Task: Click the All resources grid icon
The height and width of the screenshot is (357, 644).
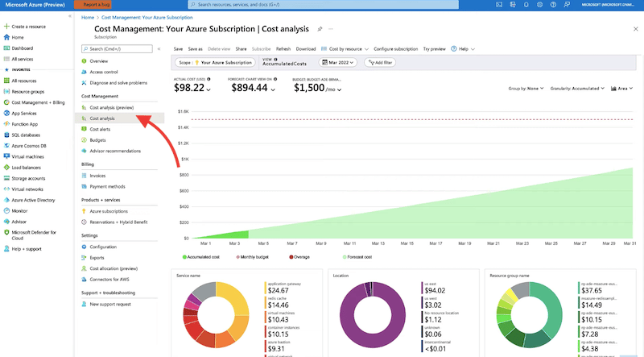Action: 6,81
